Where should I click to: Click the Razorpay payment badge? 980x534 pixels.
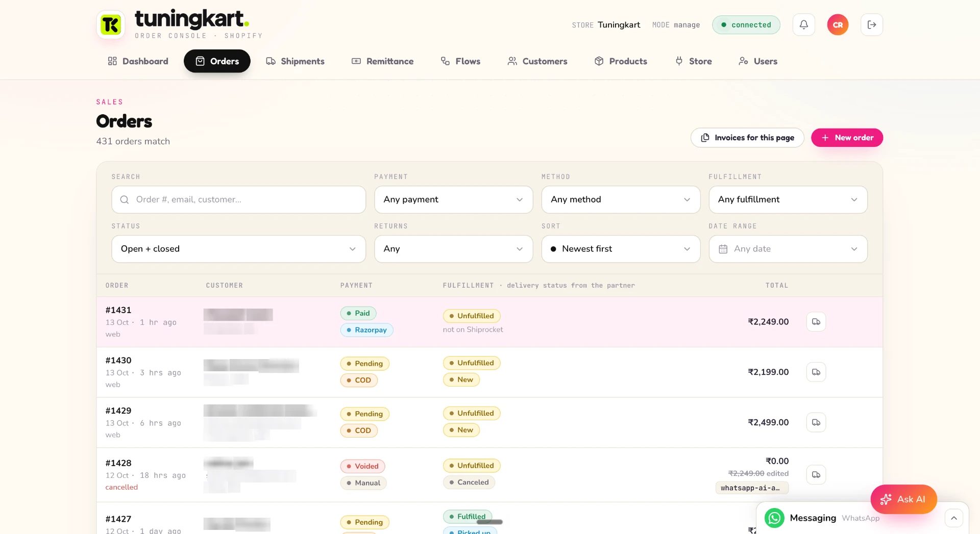[x=366, y=330]
